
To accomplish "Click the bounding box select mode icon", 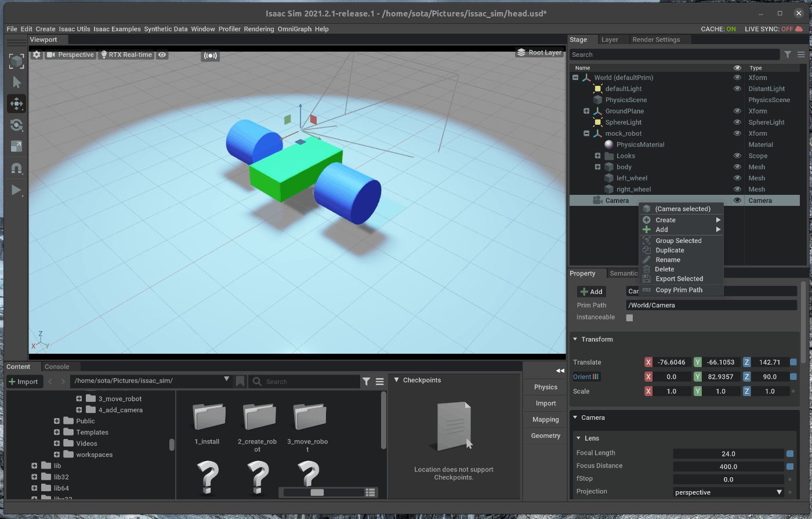I will (x=16, y=61).
